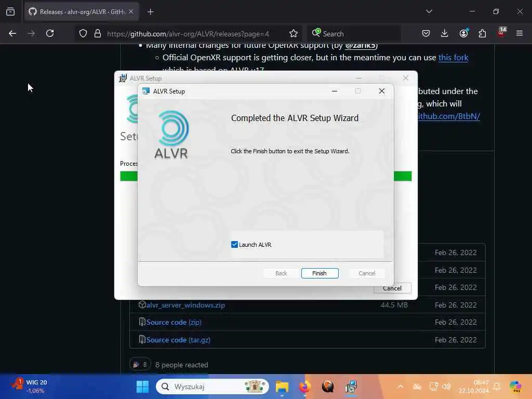The image size is (532, 399).
Task: Open the Firefox downloads panel
Action: pos(445,33)
